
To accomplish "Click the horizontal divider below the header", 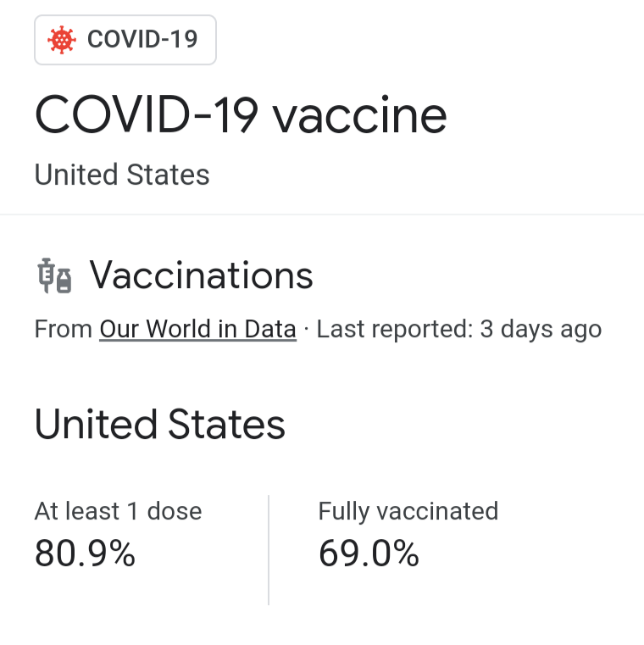I will pyautogui.click(x=322, y=214).
